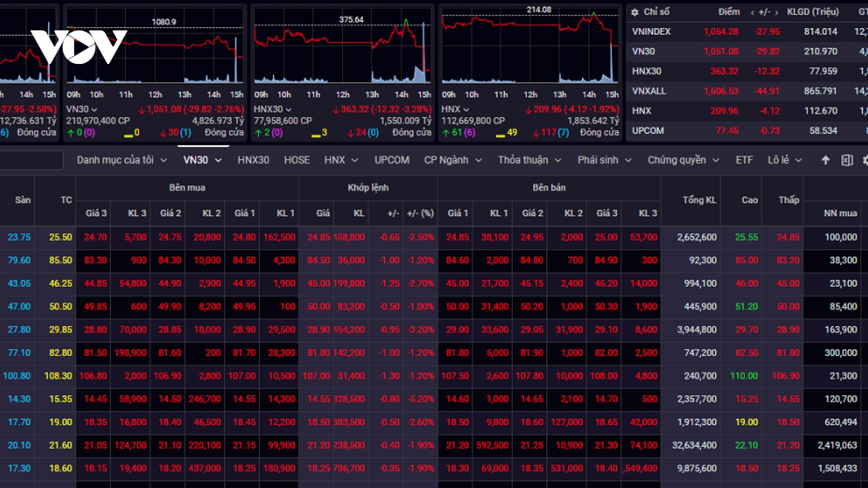
Task: Click the right arrow after the +/- header
Action: click(x=776, y=12)
